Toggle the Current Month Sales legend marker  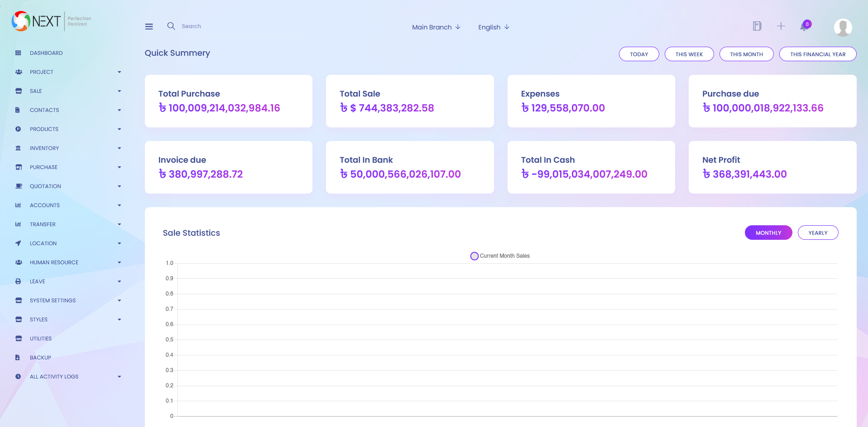[474, 256]
